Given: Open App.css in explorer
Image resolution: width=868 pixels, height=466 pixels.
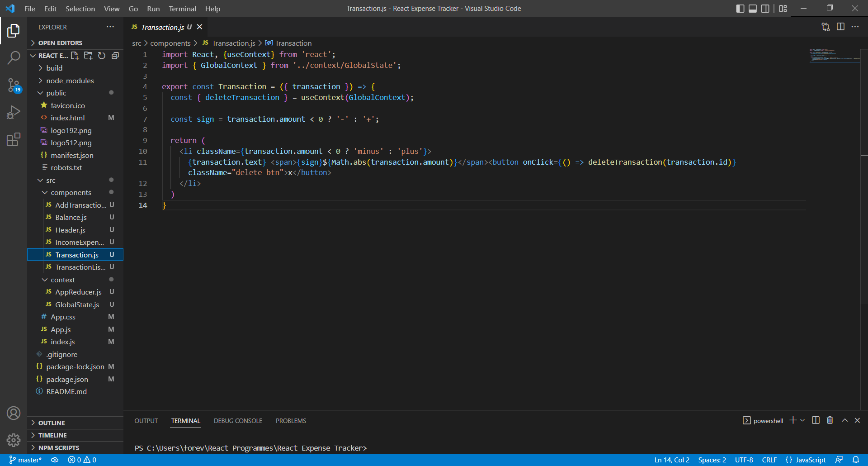Looking at the screenshot, I should pyautogui.click(x=75, y=317).
